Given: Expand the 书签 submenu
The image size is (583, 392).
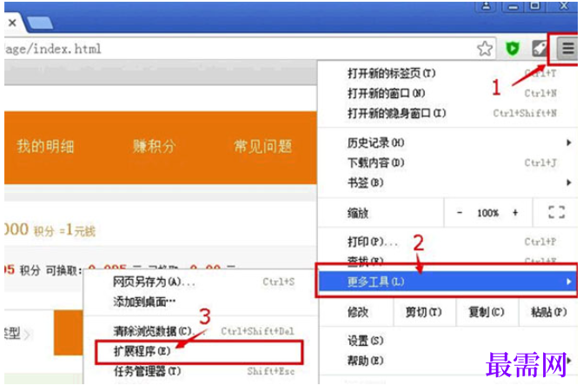Looking at the screenshot, I should pyautogui.click(x=447, y=183).
